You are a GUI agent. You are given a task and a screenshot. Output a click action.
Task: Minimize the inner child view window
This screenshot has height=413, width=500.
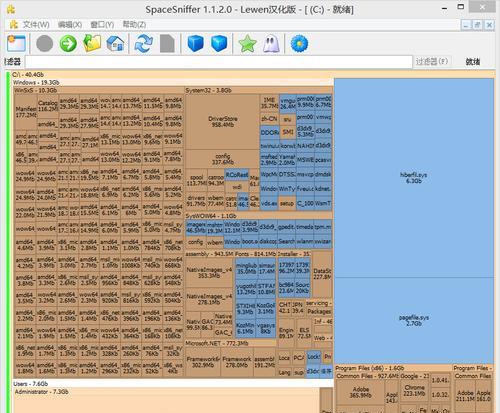[x=466, y=25]
